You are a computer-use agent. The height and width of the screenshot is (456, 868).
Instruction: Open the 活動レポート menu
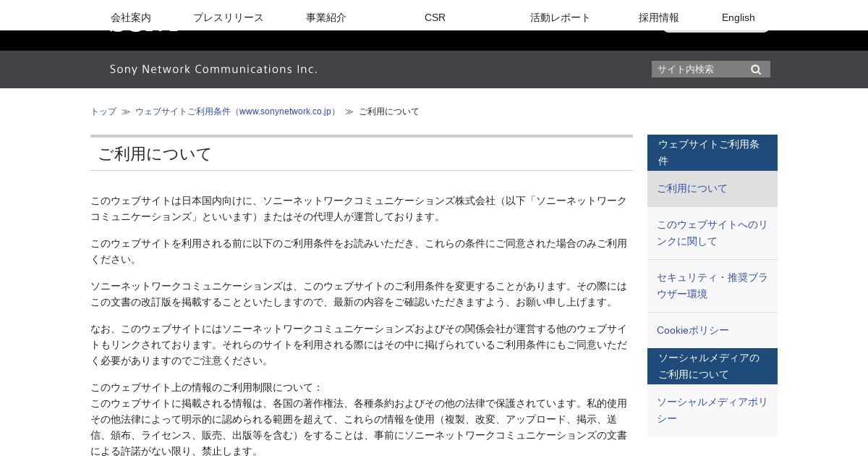coord(561,17)
